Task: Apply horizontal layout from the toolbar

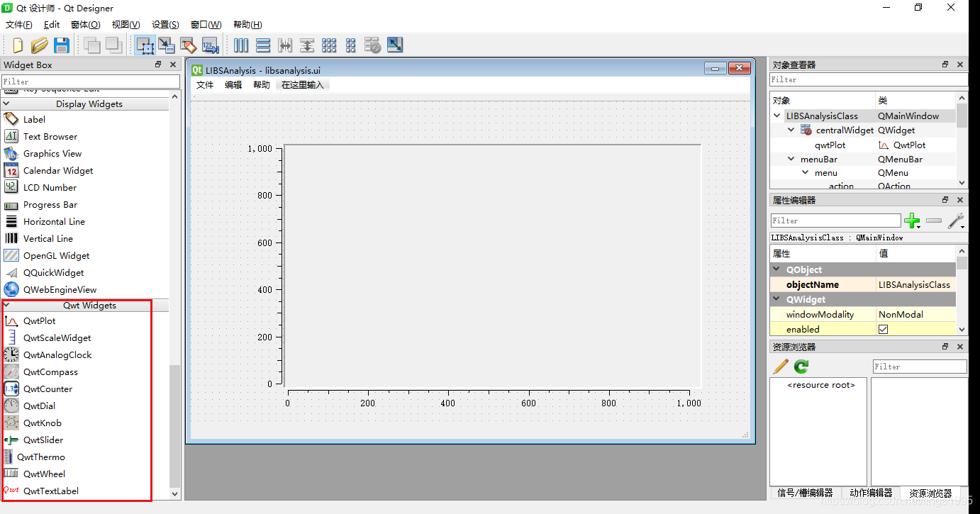Action: tap(241, 45)
